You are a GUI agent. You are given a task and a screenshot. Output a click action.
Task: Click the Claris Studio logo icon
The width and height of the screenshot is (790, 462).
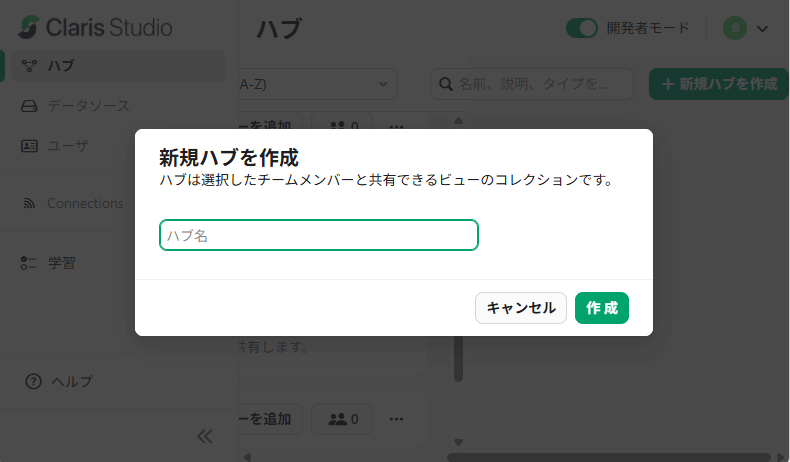tap(30, 27)
